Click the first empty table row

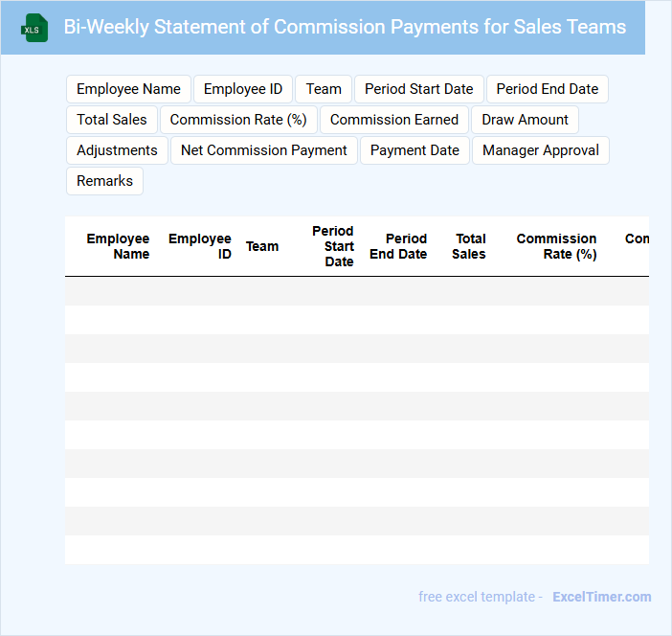(x=356, y=291)
